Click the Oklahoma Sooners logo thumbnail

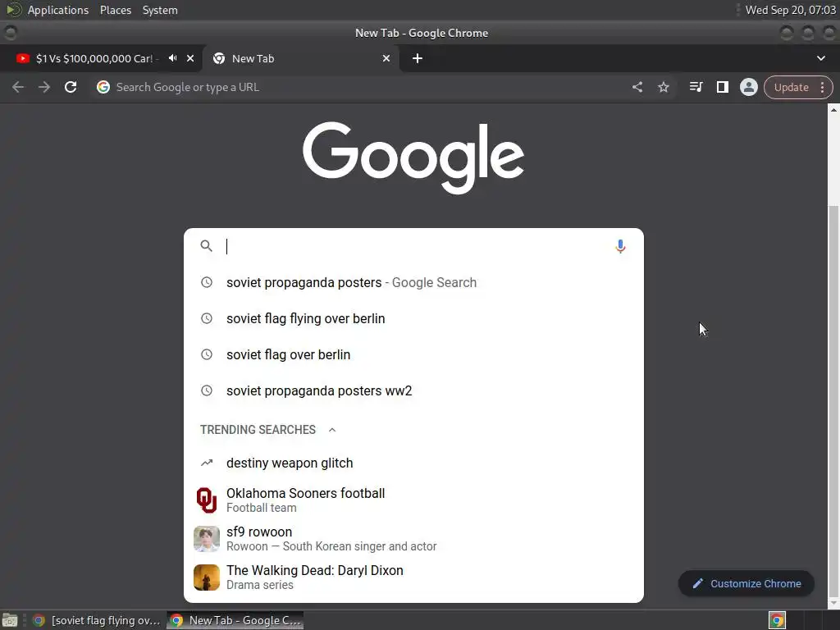pyautogui.click(x=206, y=500)
